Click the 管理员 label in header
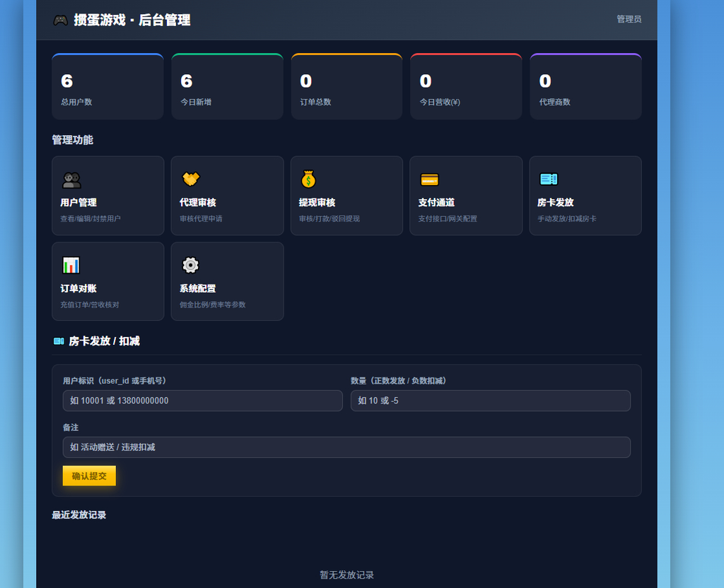The height and width of the screenshot is (588, 724). (x=629, y=19)
